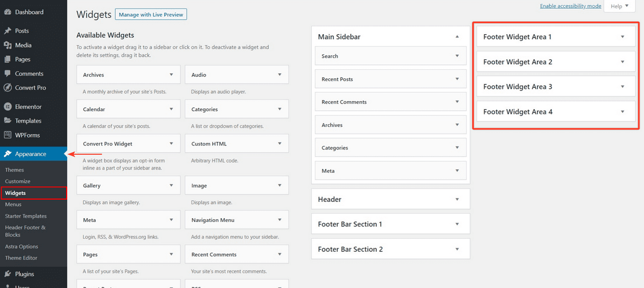This screenshot has width=644, height=288.
Task: Open the Menus submenu item
Action: [13, 204]
